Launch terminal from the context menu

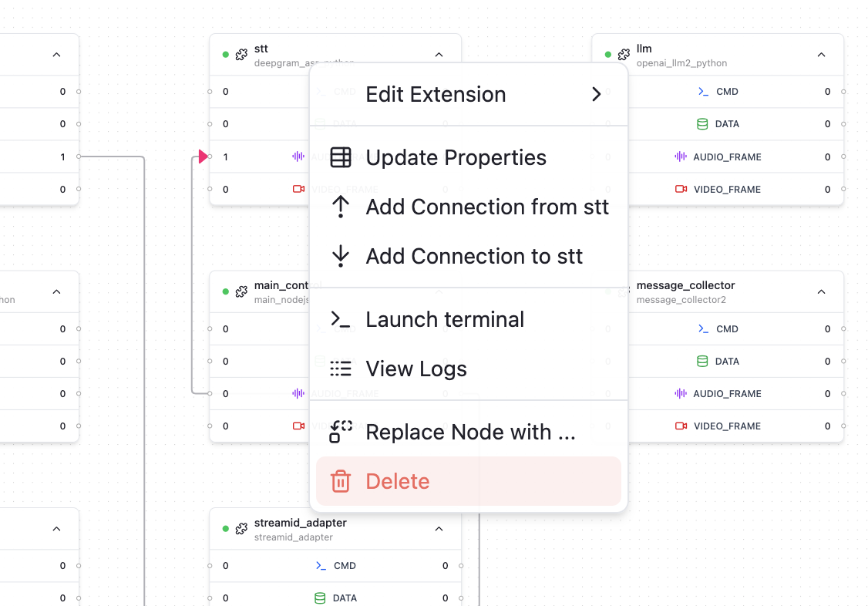point(445,320)
